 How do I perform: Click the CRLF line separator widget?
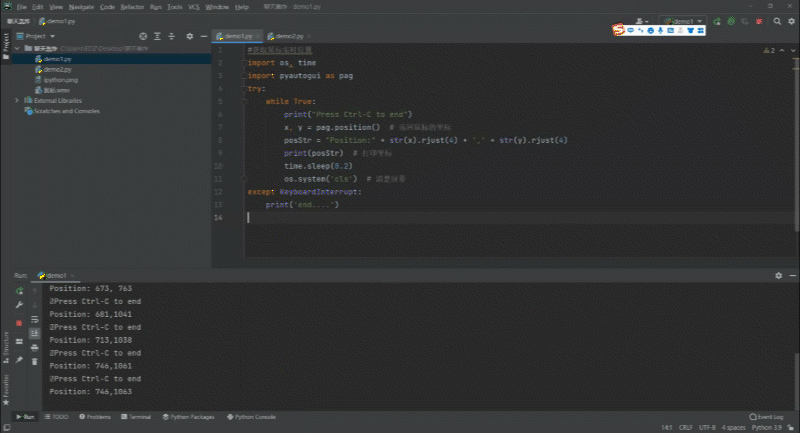[686, 427]
